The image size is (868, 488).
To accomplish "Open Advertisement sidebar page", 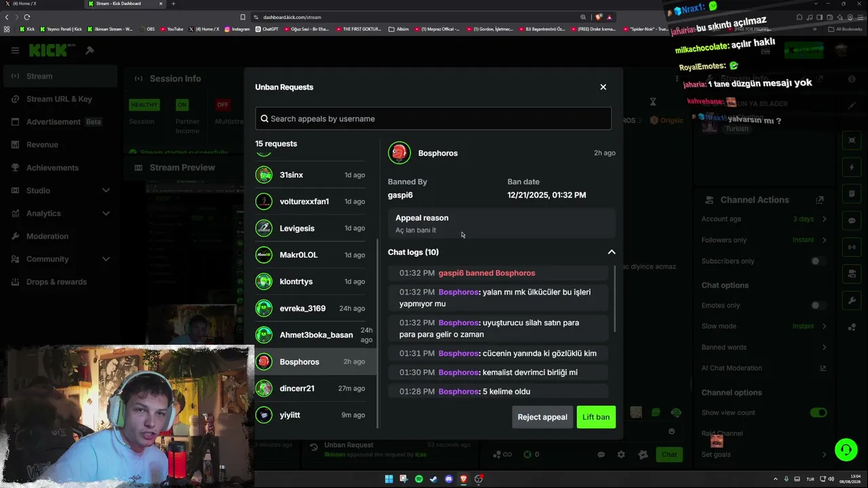I will pos(60,122).
